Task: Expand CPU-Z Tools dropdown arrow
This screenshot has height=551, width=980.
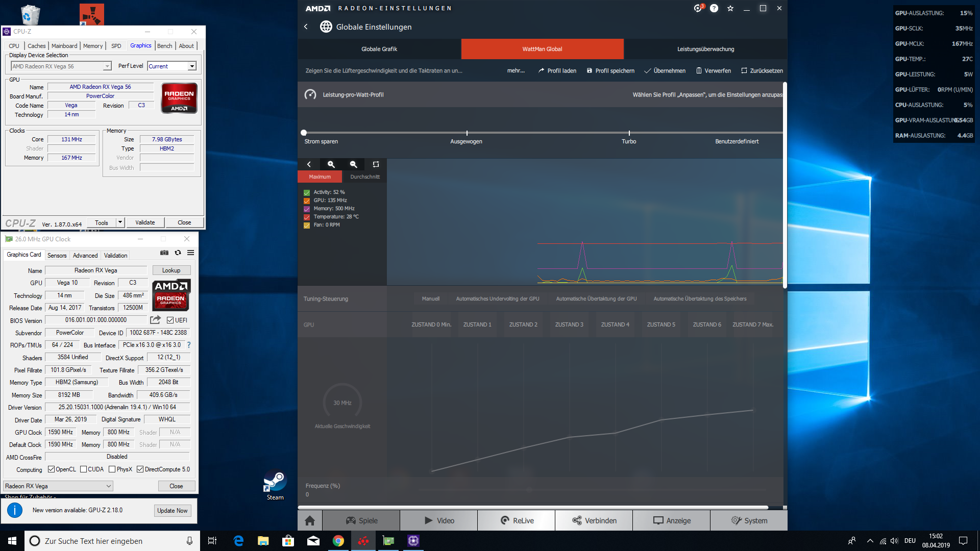Action: [120, 222]
